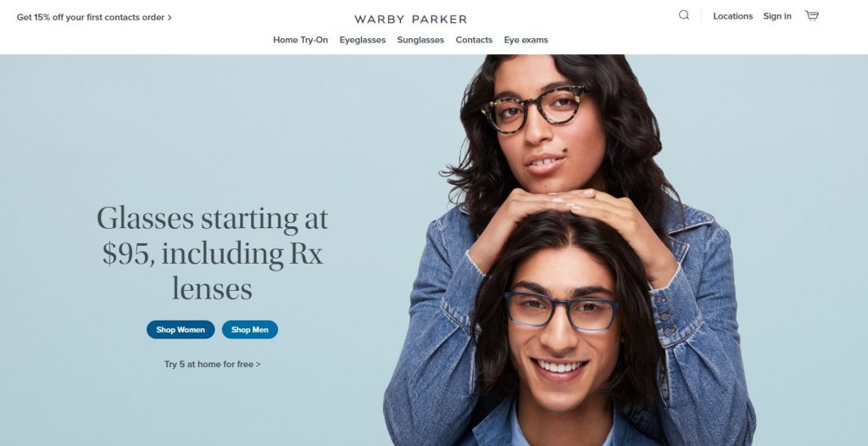Open the Home Try-On menu item
The height and width of the screenshot is (446, 868).
tap(301, 40)
